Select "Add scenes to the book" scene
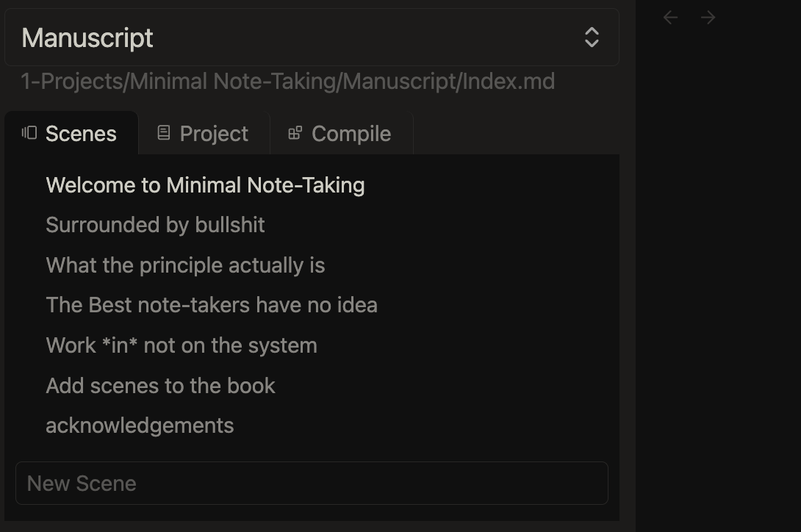Screen dimensions: 801x532 (x=160, y=386)
